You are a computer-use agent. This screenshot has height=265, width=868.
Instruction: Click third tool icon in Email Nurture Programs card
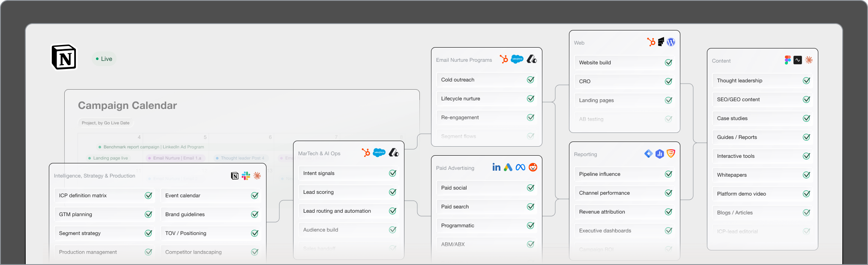(x=532, y=59)
